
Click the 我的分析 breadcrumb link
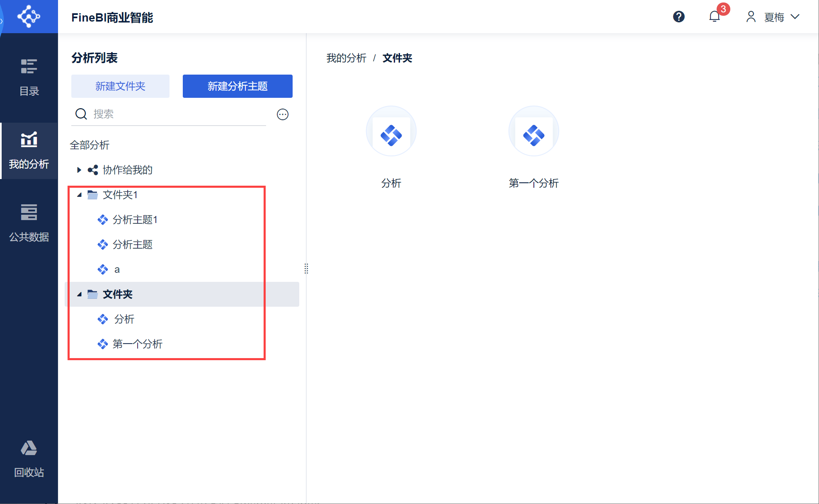[x=346, y=58]
